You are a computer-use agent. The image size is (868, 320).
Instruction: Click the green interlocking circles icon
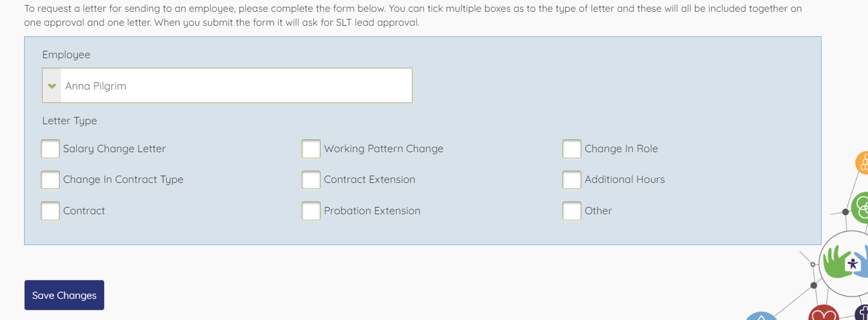[861, 208]
